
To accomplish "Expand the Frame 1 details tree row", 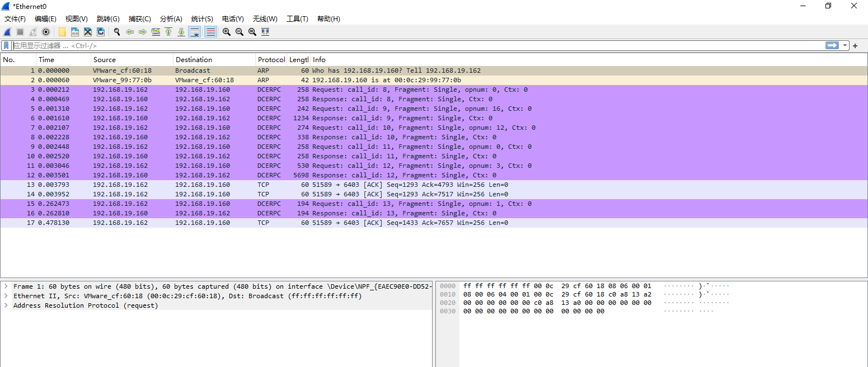I will 6,286.
